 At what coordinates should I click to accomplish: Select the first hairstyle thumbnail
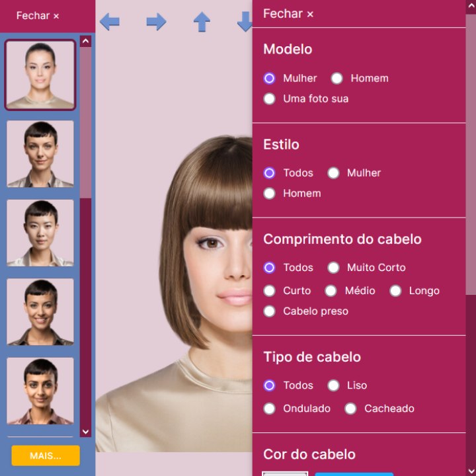point(40,75)
